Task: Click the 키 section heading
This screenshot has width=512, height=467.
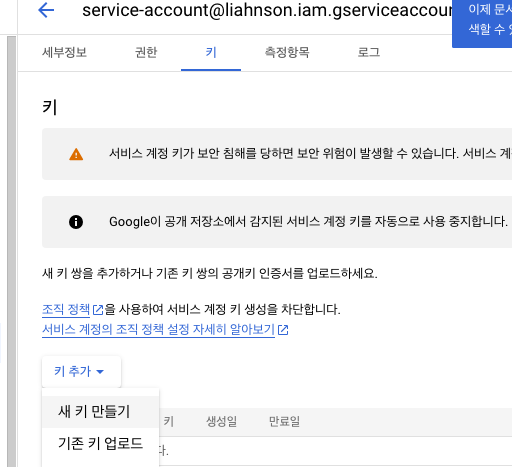Action: coord(50,107)
